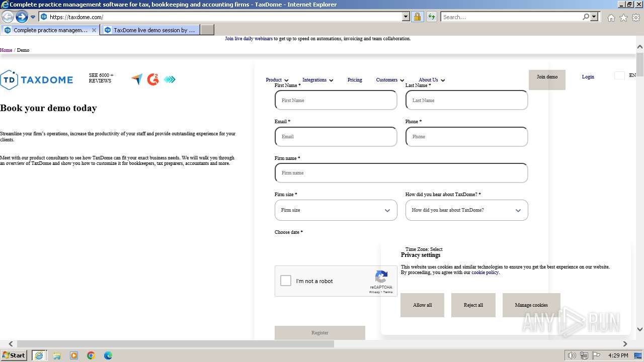Click the horizontal scrollbar left arrow
Viewport: 644px width, 362px height.
point(11,344)
